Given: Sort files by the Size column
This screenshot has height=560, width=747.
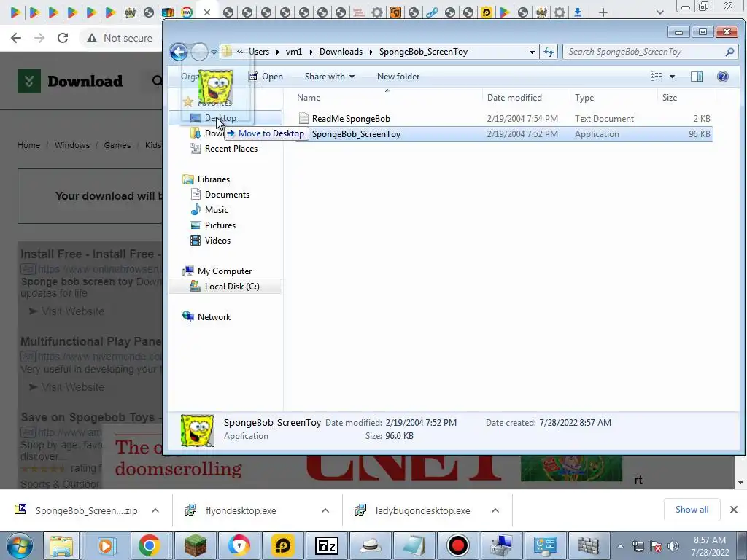Looking at the screenshot, I should [670, 98].
